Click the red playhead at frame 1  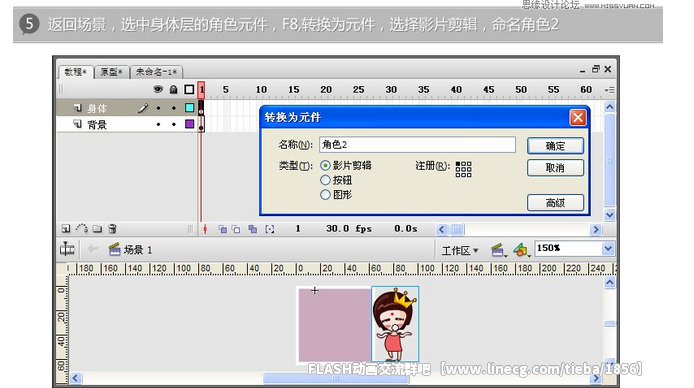(x=201, y=89)
